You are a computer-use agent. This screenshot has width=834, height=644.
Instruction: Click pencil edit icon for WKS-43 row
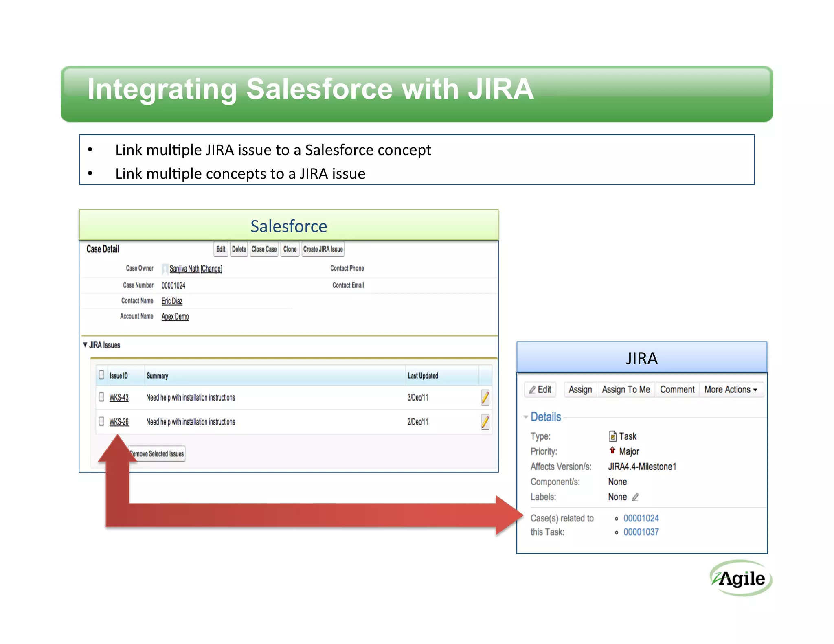485,397
